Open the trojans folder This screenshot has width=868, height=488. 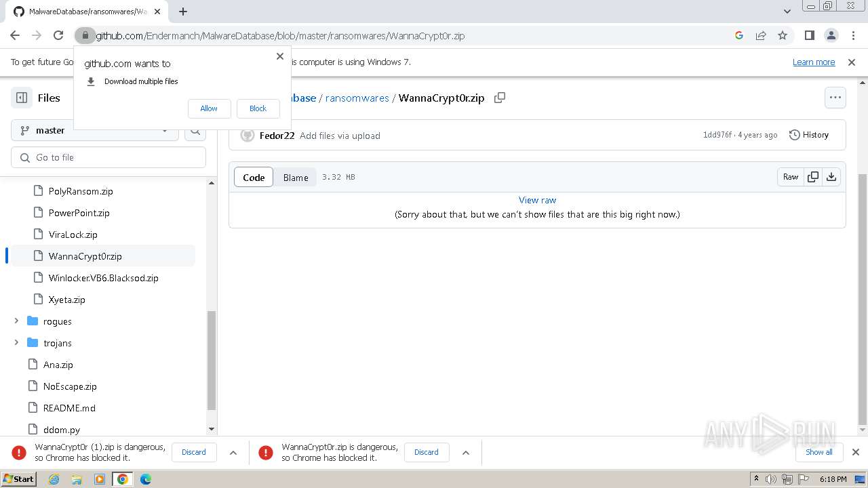pos(58,343)
